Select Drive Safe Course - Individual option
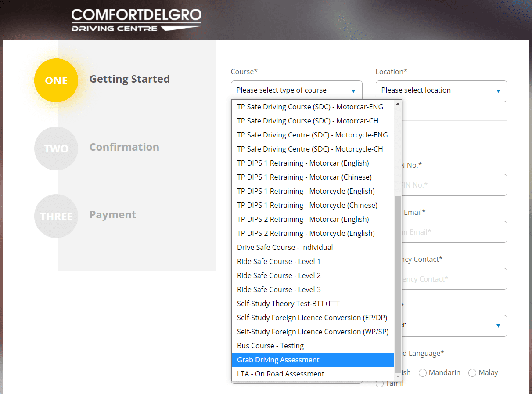Viewport: 532px width, 394px height. [313, 247]
